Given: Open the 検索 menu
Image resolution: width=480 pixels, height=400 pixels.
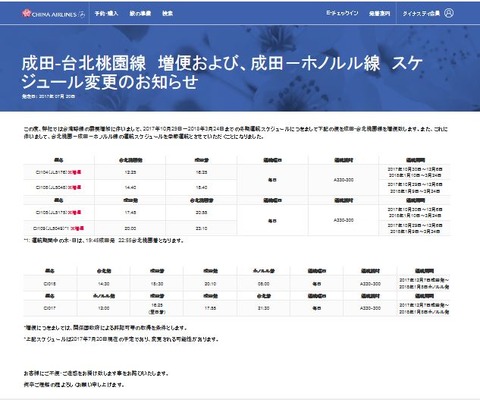Looking at the screenshot, I should click(167, 13).
